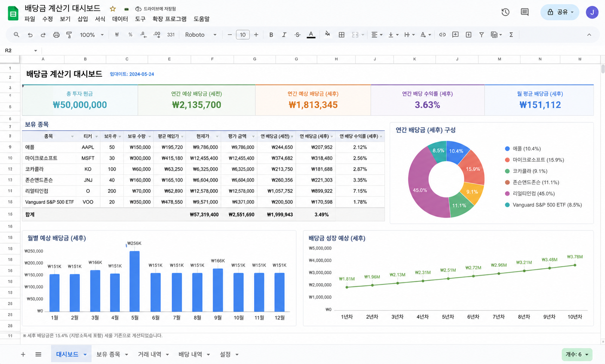This screenshot has width=605, height=364.
Task: Open the all sheets list
Action: pyautogui.click(x=38, y=354)
